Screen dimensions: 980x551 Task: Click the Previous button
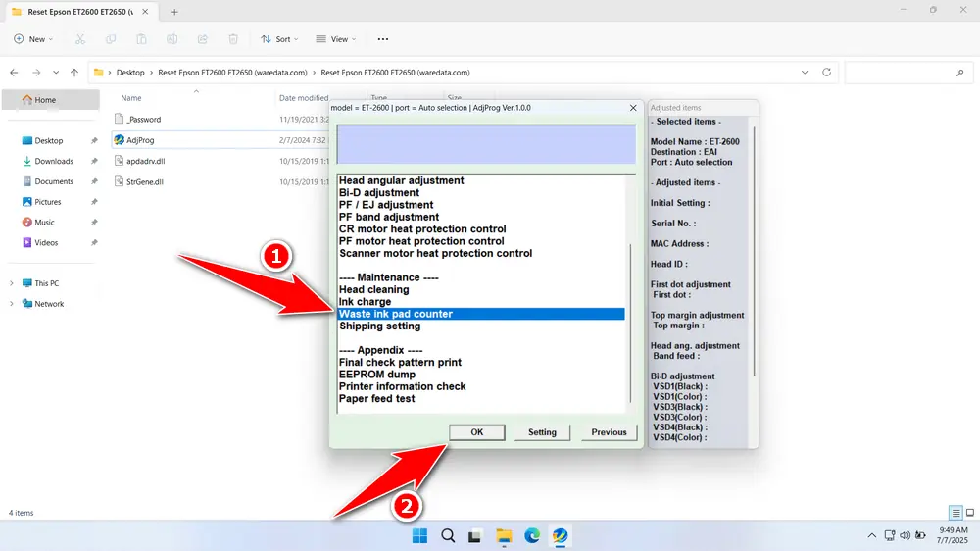[x=609, y=432]
